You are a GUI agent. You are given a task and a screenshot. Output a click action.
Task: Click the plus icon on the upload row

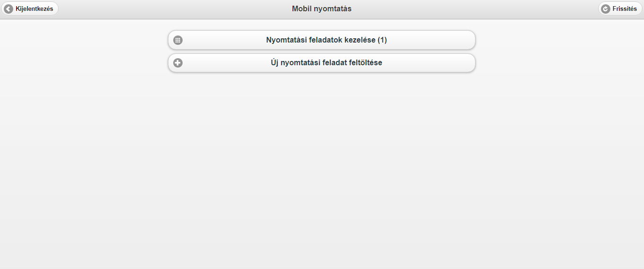coord(178,63)
